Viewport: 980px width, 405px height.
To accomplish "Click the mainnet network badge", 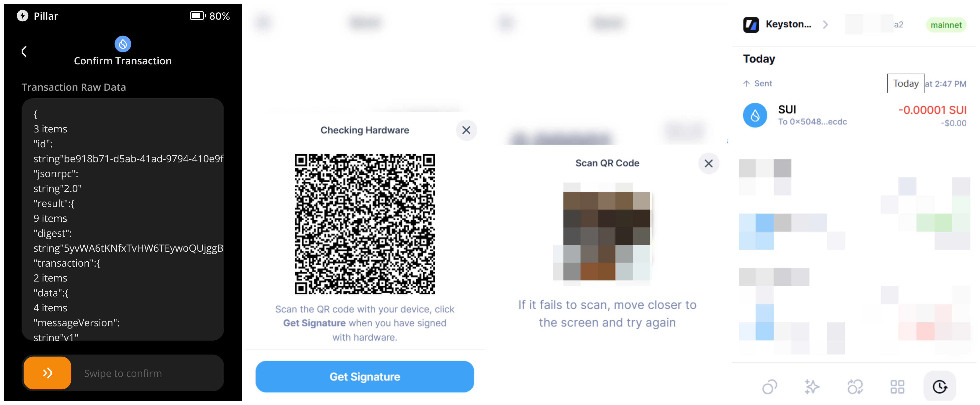I will click(946, 25).
